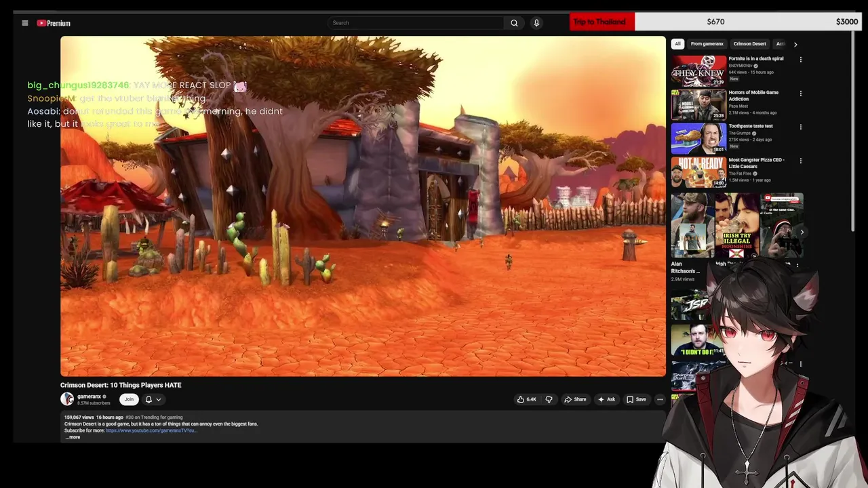Open the gameranxTV subscribe link
Image resolution: width=868 pixels, height=488 pixels.
pyautogui.click(x=151, y=430)
